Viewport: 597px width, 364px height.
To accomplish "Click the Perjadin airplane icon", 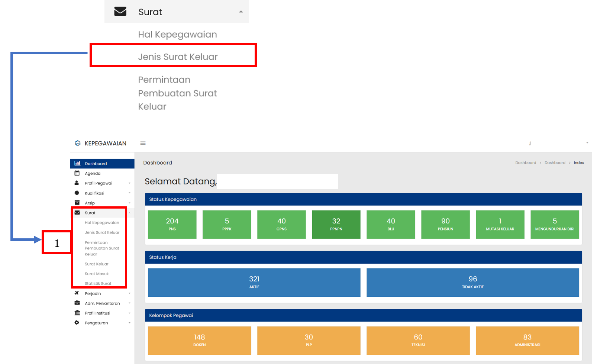I will pos(77,293).
